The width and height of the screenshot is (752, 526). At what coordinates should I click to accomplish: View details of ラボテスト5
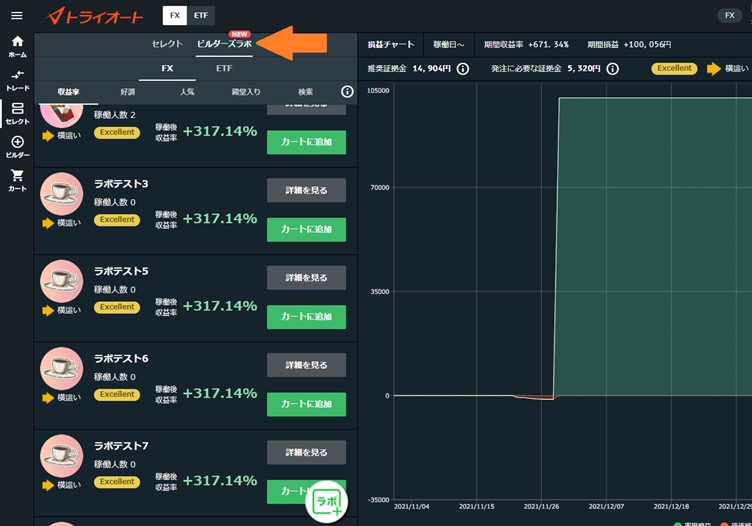pos(306,278)
